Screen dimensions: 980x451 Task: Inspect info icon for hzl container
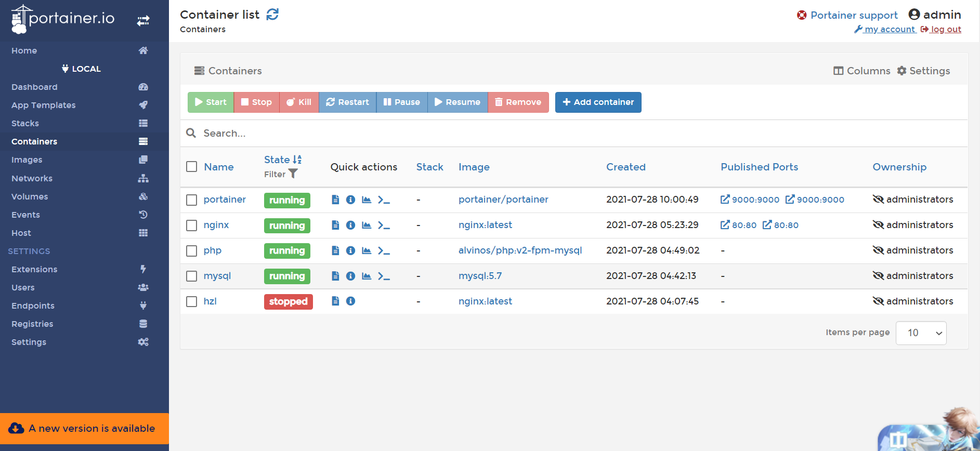pyautogui.click(x=351, y=301)
